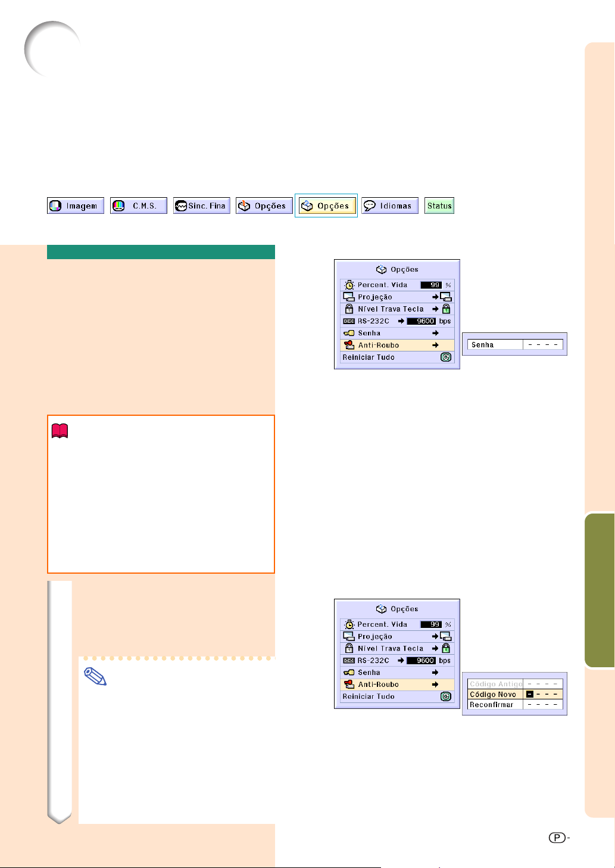Expand the Senha arrow in upper Opções panel

tap(435, 333)
